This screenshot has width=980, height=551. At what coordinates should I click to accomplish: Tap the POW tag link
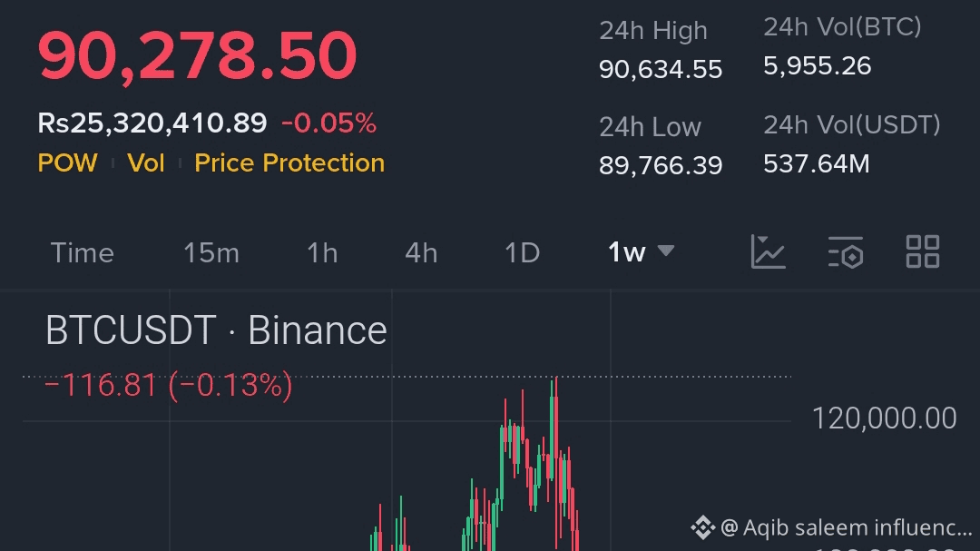click(67, 163)
